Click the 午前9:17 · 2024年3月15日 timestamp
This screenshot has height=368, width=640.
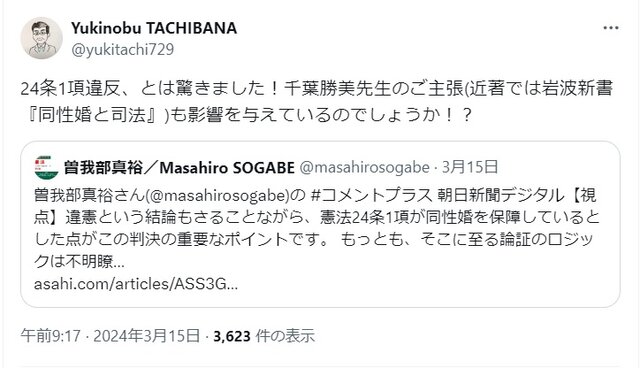(x=110, y=336)
